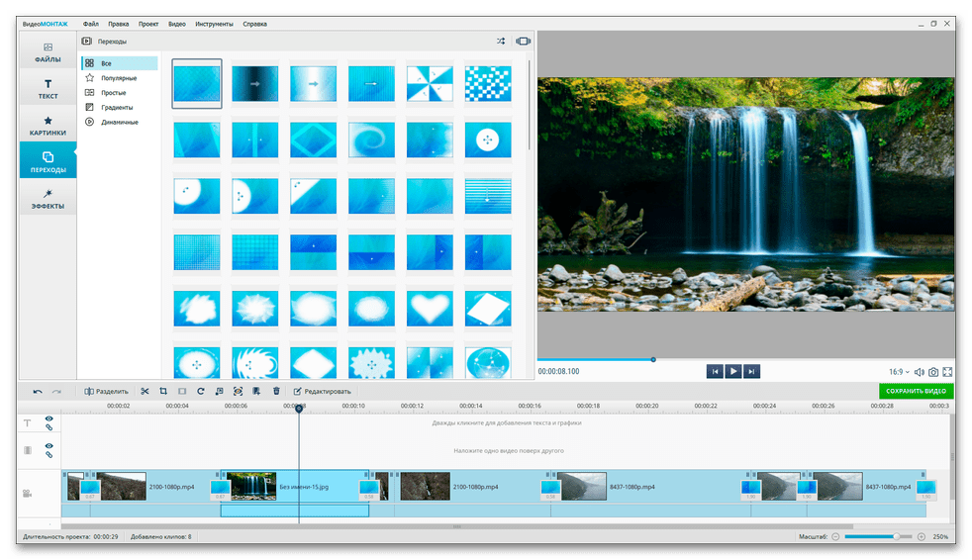Click the green Сохранить видео button
The width and height of the screenshot is (972, 560).
(x=915, y=391)
